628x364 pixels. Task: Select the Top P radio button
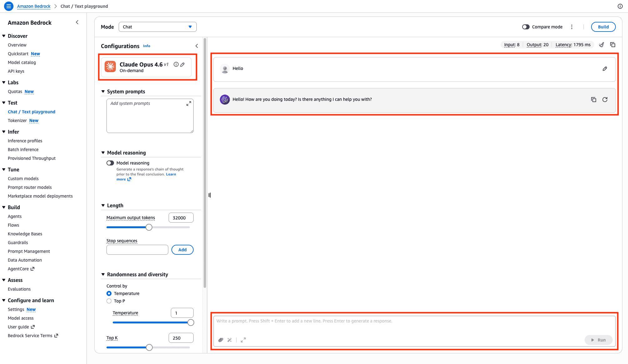tap(109, 301)
